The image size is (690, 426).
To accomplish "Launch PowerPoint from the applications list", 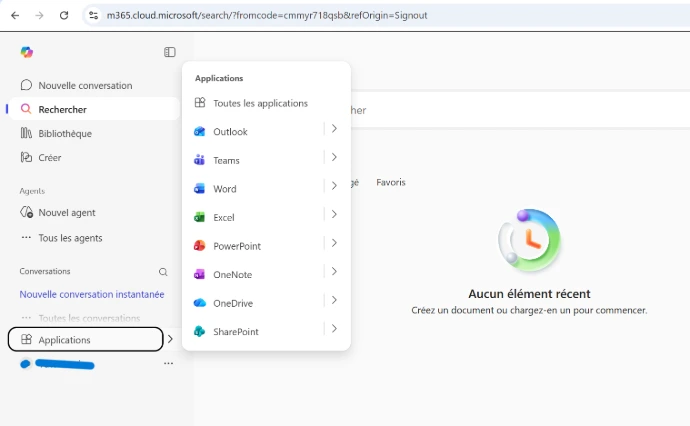I will pyautogui.click(x=200, y=246).
